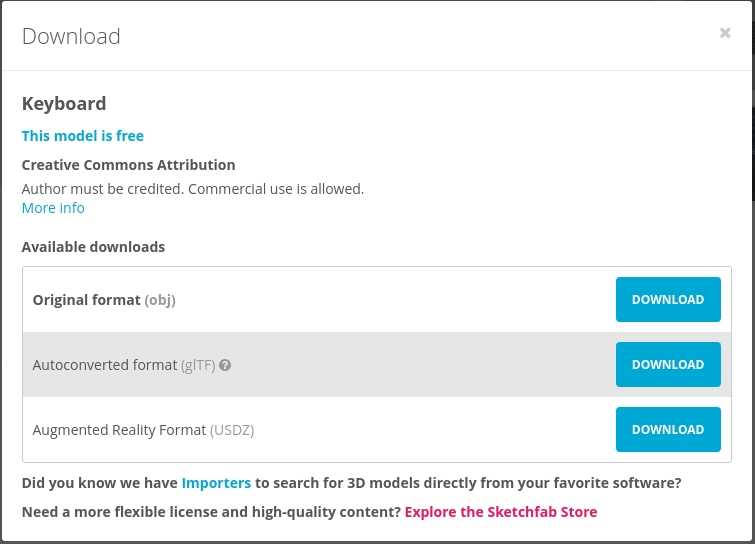Click "Need a more flexible license" text
The height and width of the screenshot is (544, 755).
(210, 512)
